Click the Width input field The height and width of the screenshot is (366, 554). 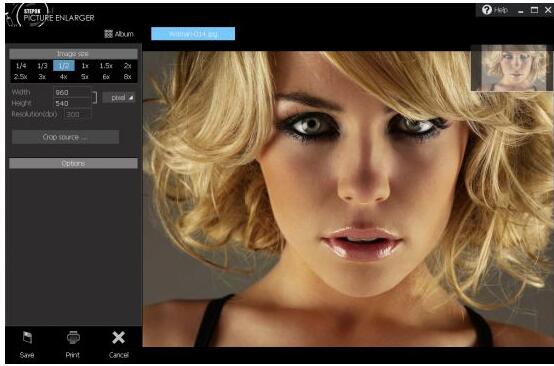72,92
